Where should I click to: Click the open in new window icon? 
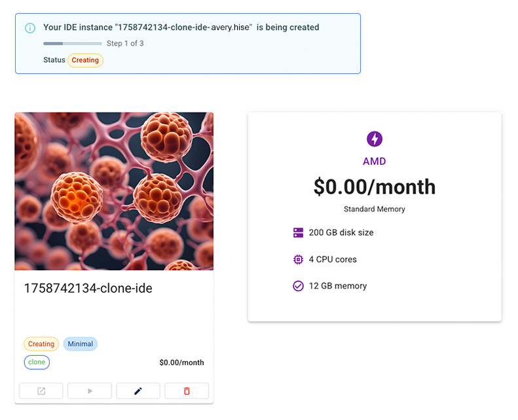coord(41,391)
